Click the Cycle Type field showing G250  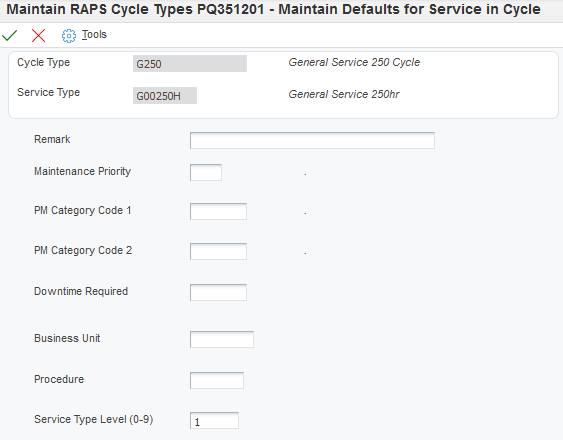[190, 64]
